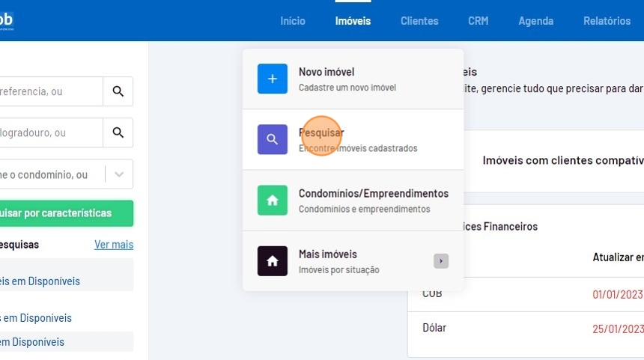644x360 pixels.
Task: Go to the Clientes menu
Action: click(x=419, y=21)
